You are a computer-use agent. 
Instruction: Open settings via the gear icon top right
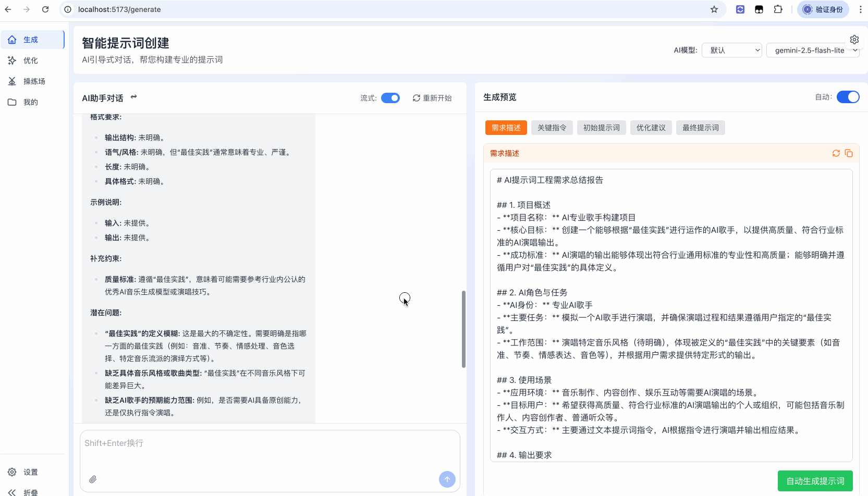click(x=854, y=39)
